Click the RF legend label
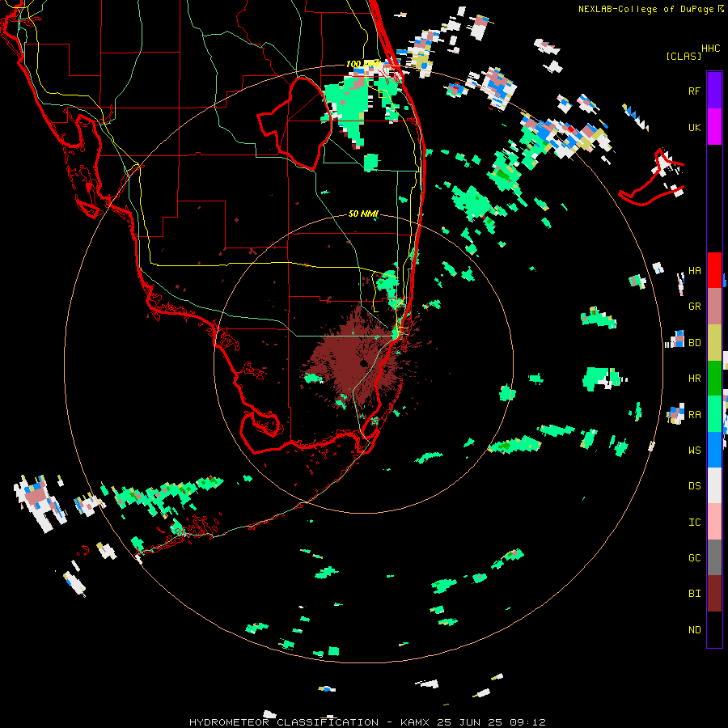The height and width of the screenshot is (728, 728). 694,91
